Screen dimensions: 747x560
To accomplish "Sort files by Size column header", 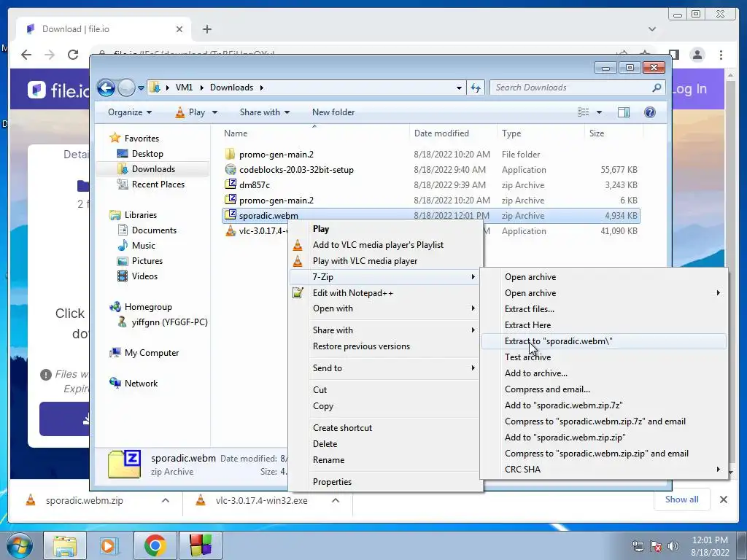I will tap(613, 133).
